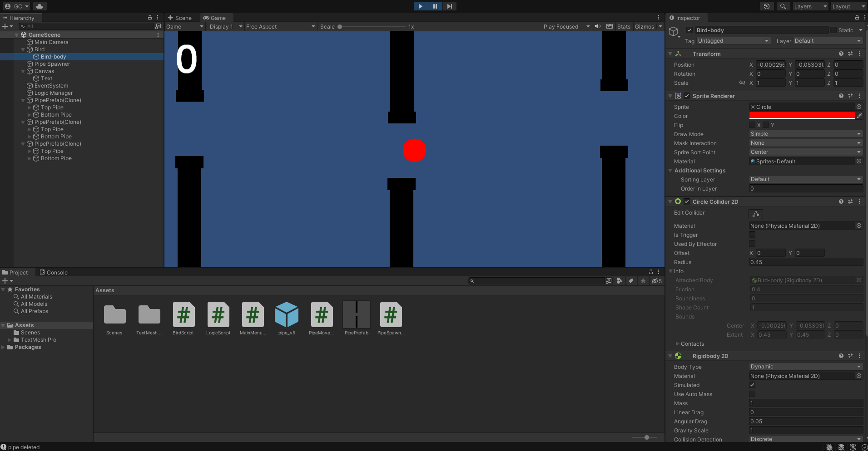Select EventSystem in Hierarchy
The height and width of the screenshot is (451, 868).
51,86
